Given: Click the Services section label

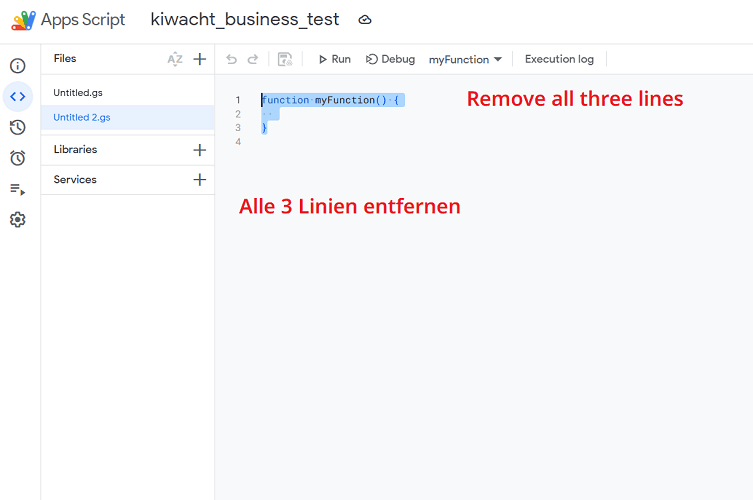Looking at the screenshot, I should click(75, 180).
